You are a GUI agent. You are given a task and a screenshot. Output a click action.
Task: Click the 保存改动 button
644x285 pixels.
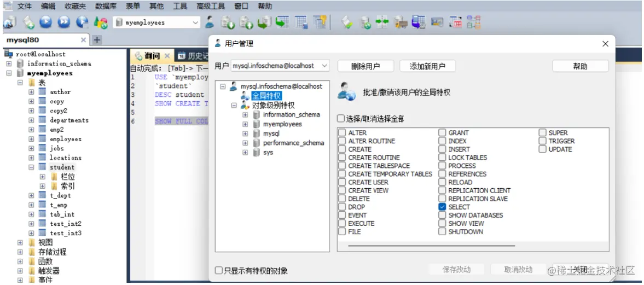pyautogui.click(x=456, y=270)
